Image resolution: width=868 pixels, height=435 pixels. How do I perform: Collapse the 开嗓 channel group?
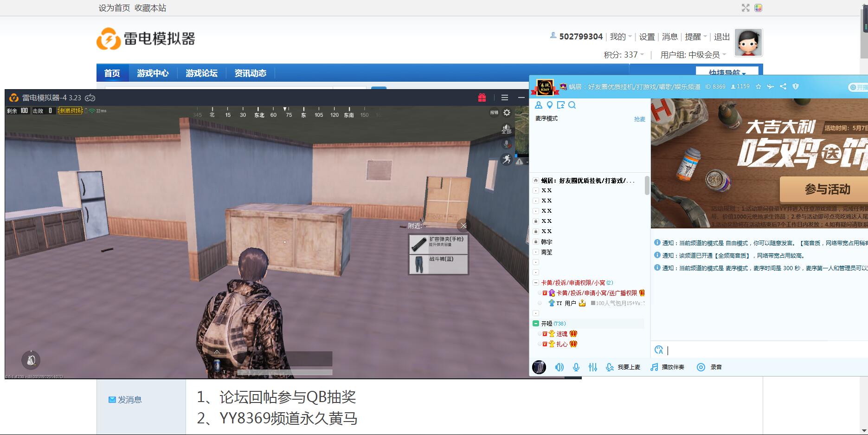pos(536,324)
